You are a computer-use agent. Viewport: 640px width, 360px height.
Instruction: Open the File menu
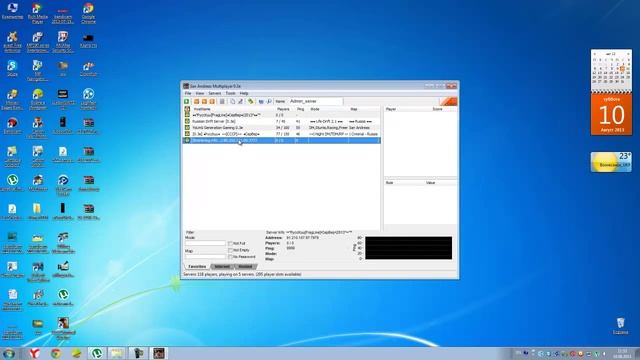[188, 93]
